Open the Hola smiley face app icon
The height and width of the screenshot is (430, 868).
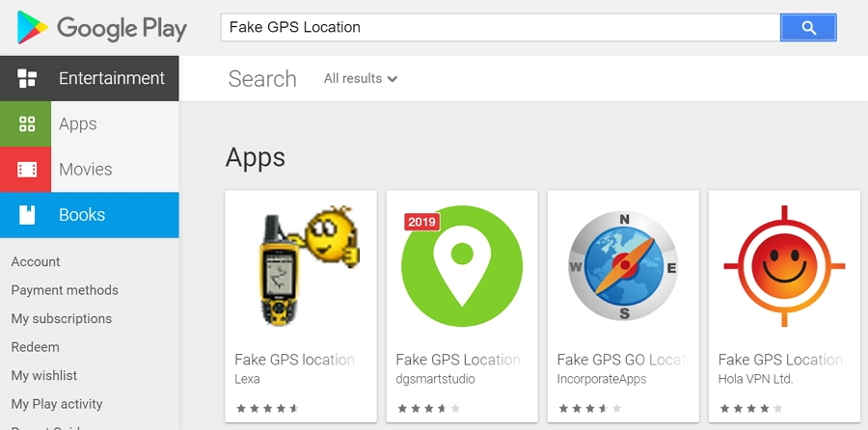click(x=784, y=266)
